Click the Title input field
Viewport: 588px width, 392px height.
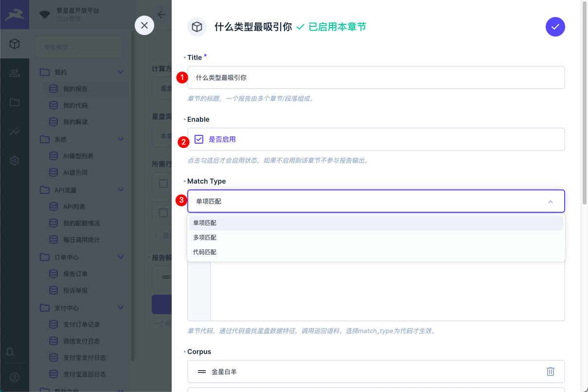[x=375, y=77]
